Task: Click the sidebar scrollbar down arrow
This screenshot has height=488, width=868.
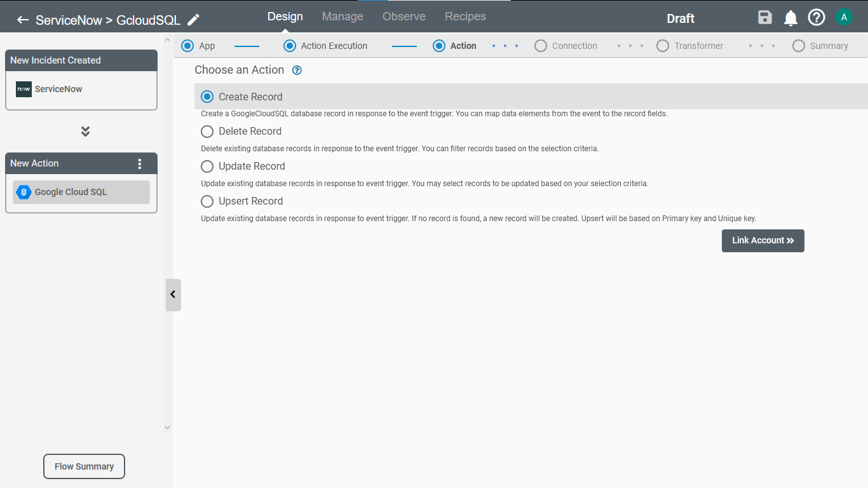Action: click(168, 428)
